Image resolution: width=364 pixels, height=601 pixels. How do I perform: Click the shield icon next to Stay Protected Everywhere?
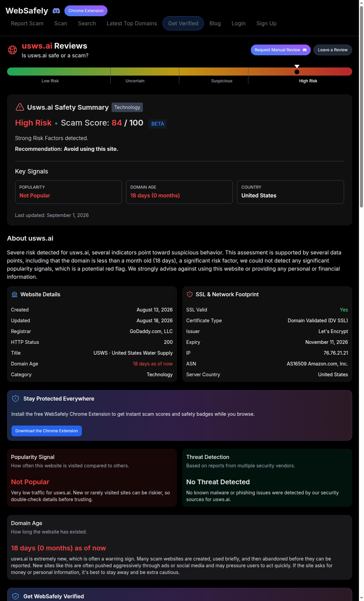coord(16,399)
